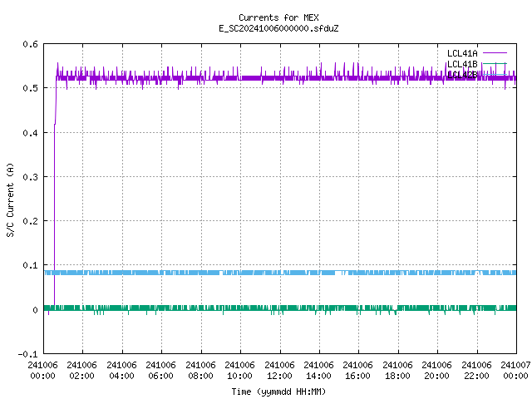Click the chart title 'Currents for MEX'
Viewport: 532px width, 399px height.
[x=278, y=17]
